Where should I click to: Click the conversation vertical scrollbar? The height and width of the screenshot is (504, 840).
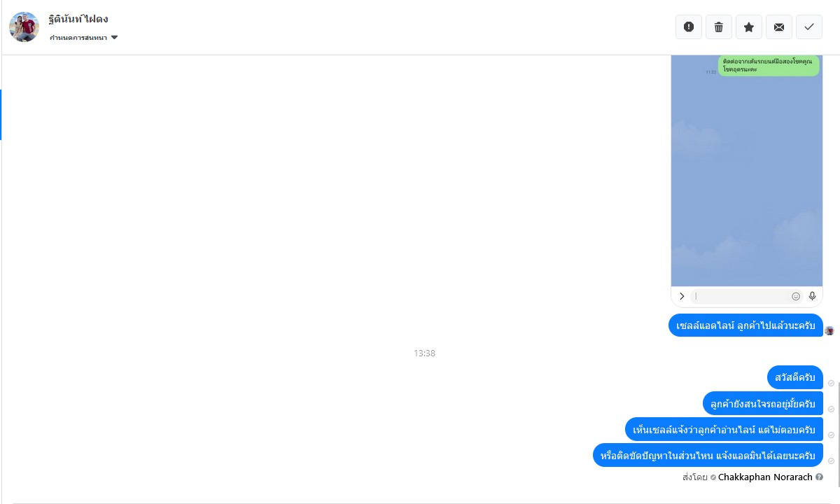click(837, 434)
